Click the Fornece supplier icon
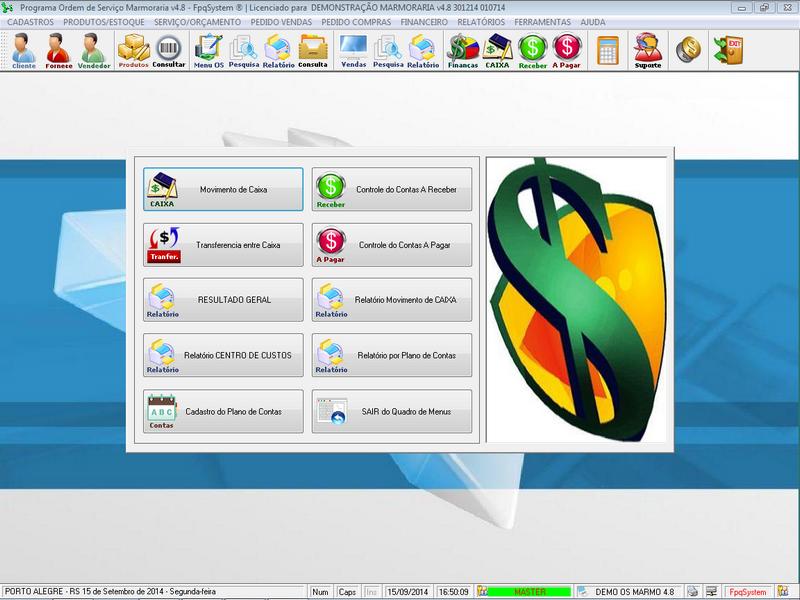Viewport: 800px width, 600px height. coord(59,49)
